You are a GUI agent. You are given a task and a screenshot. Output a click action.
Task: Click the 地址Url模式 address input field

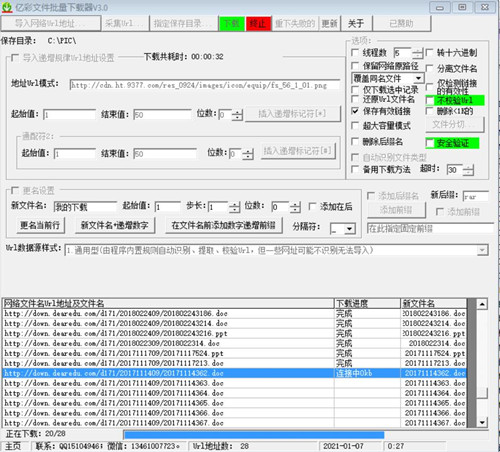pos(205,85)
